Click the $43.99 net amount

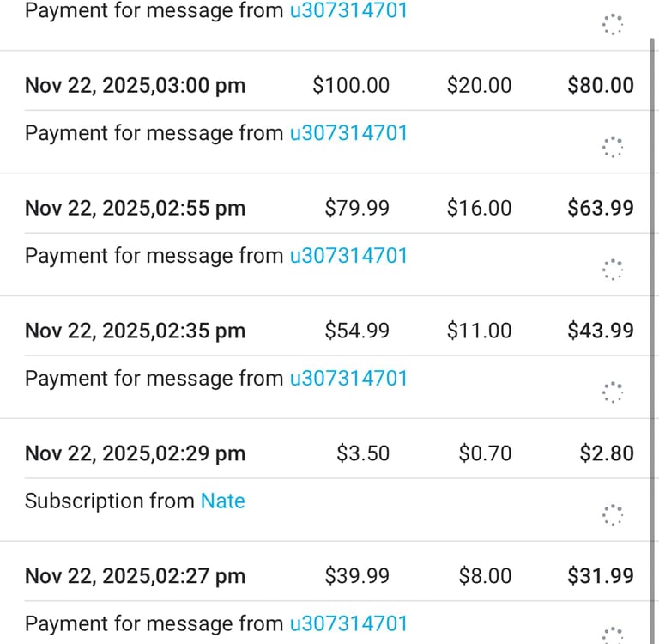tap(601, 331)
